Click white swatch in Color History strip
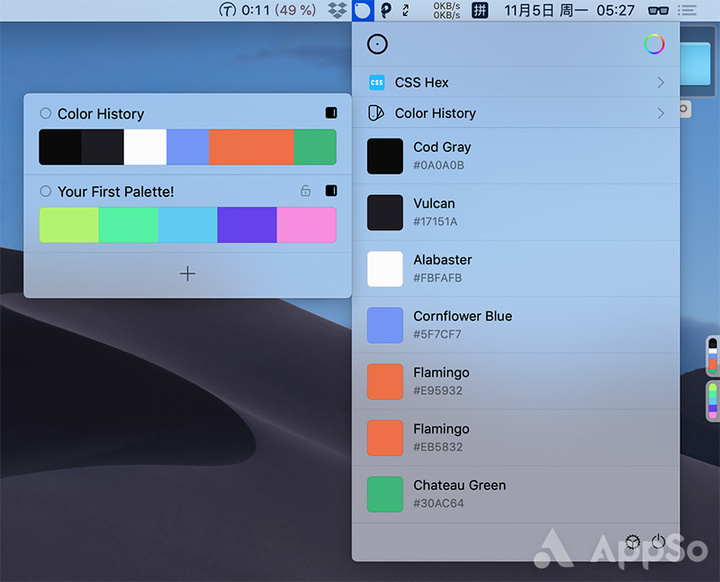720x582 pixels. click(145, 147)
